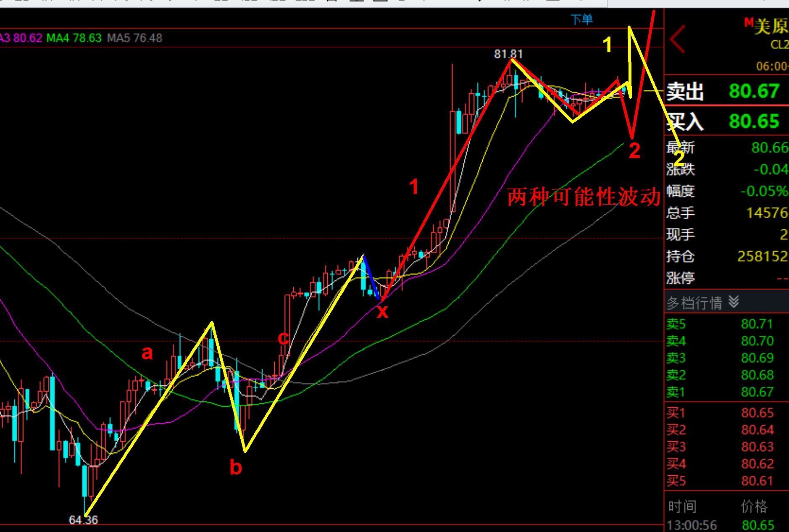The height and width of the screenshot is (532, 789).
Task: Click the 价格 column header
Action: click(x=754, y=506)
